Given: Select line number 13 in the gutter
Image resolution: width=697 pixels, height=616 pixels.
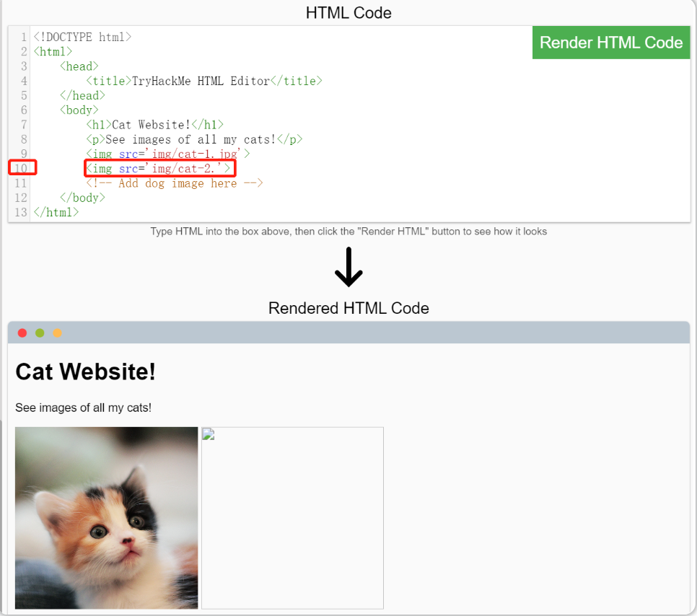Looking at the screenshot, I should point(21,213).
